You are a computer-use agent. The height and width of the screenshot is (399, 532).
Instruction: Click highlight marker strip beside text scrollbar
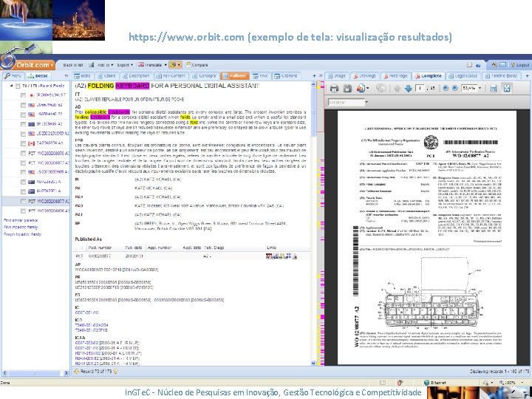point(321,224)
